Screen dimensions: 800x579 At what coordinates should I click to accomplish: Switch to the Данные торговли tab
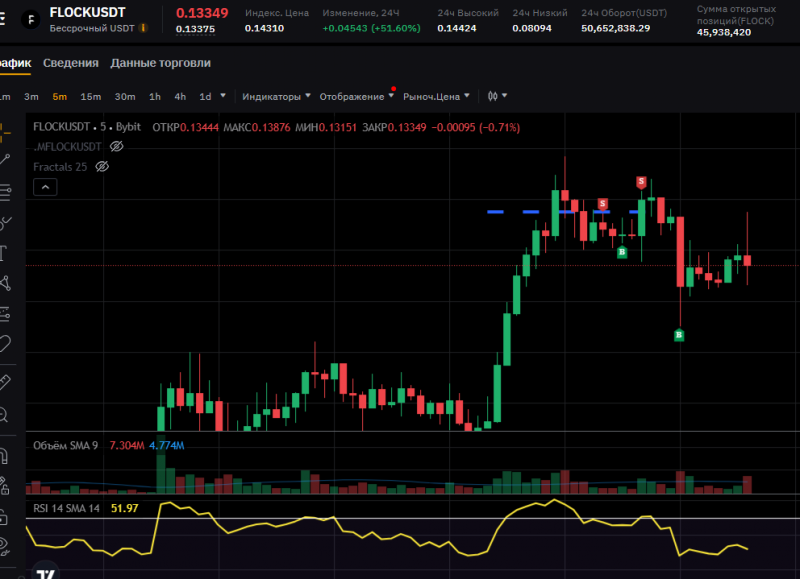(161, 63)
